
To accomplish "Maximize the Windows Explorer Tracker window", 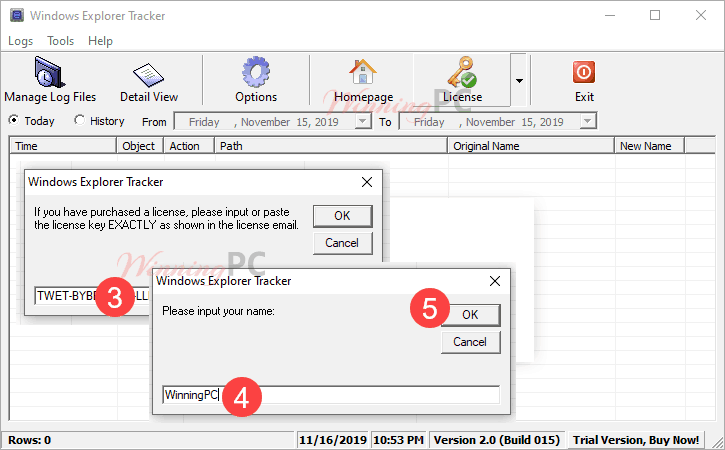I will tap(655, 15).
